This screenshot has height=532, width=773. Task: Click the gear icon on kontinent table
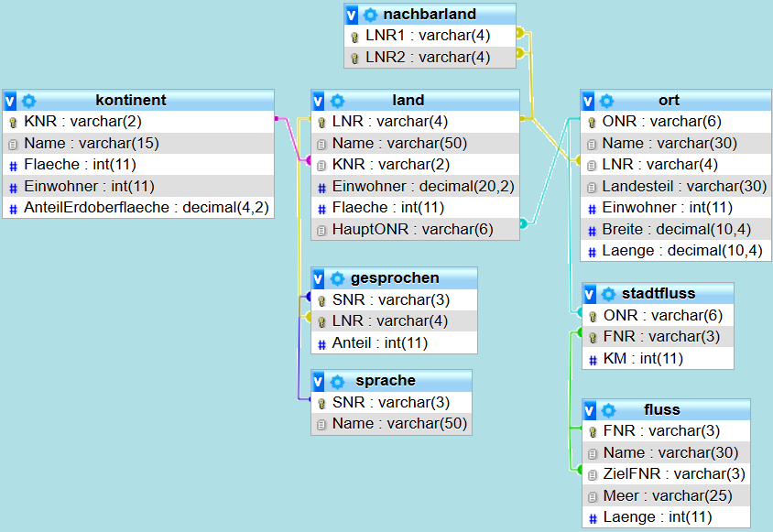[x=28, y=101]
